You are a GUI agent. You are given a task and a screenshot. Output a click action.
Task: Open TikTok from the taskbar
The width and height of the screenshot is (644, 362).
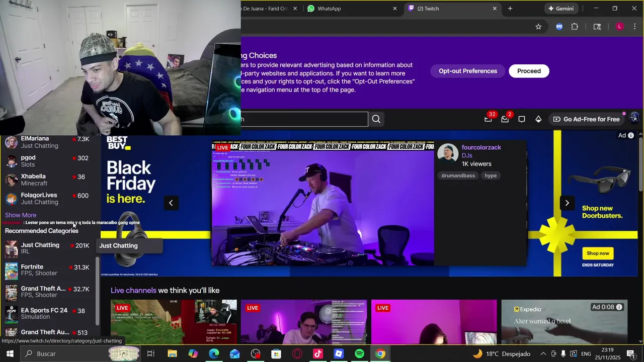coord(318,353)
